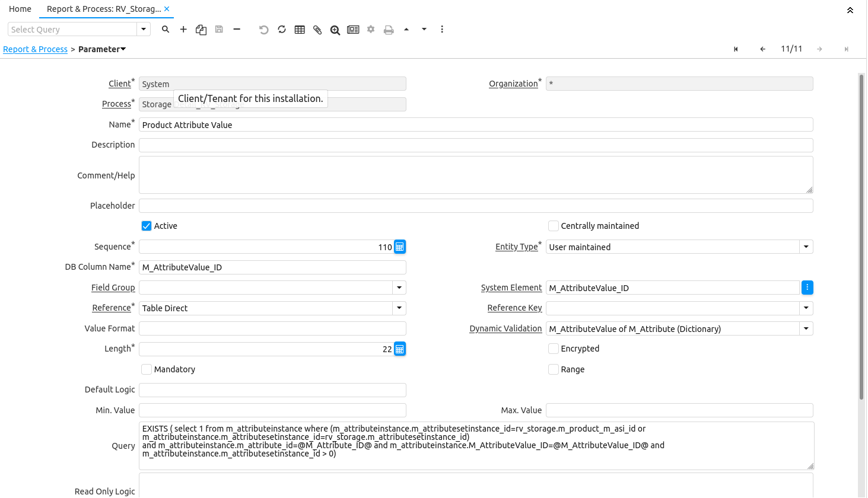Refresh the current record
This screenshot has height=498, width=868.
(x=281, y=29)
